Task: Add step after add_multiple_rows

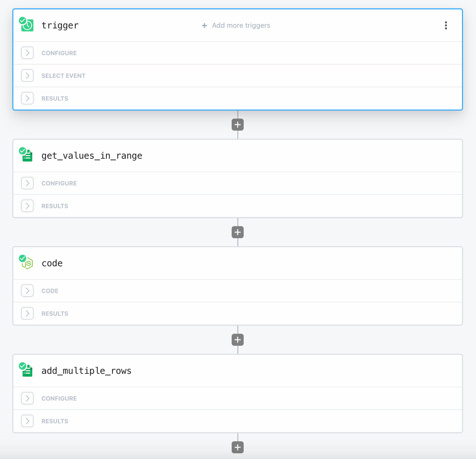Action: (238, 447)
